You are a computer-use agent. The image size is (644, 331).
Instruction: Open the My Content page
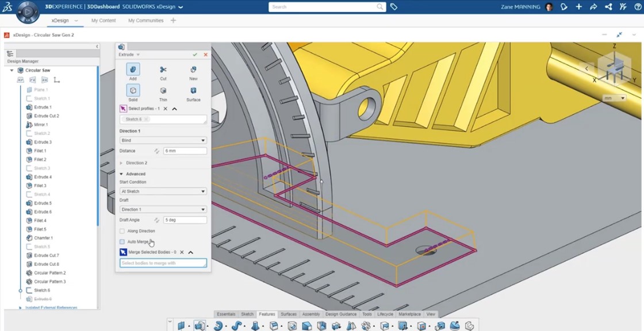coord(103,20)
